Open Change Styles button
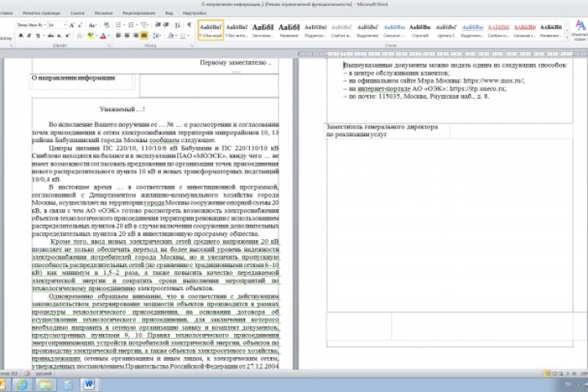Screen dimensions: 588x392 point(580,30)
